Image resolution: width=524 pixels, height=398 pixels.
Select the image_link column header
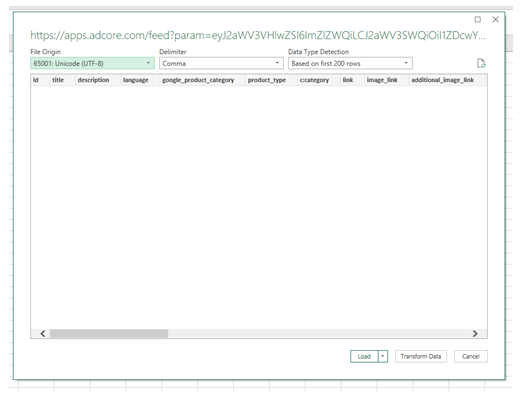tap(382, 80)
